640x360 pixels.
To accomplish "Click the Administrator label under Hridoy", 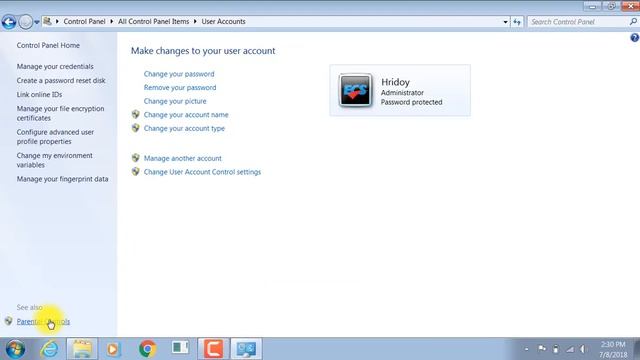I will (x=402, y=93).
